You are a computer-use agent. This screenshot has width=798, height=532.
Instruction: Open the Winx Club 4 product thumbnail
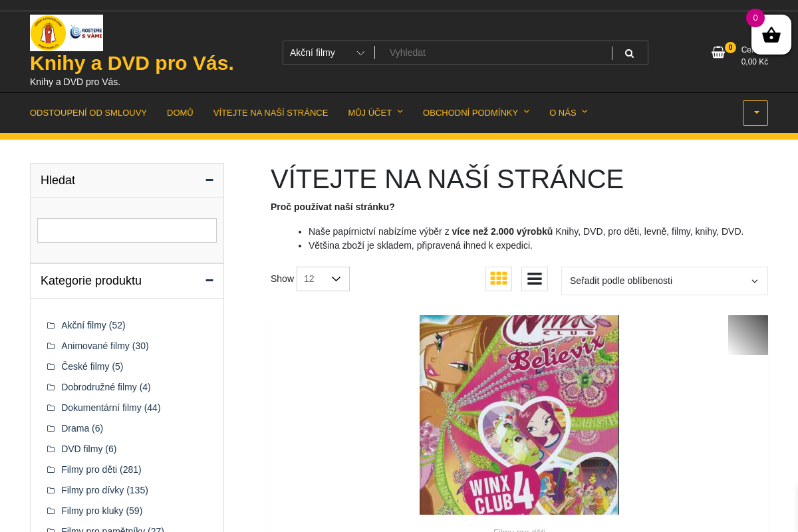(519, 415)
